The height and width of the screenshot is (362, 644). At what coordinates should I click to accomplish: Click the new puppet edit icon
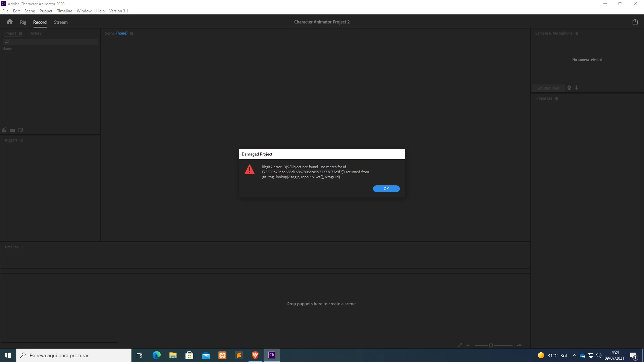point(21,130)
